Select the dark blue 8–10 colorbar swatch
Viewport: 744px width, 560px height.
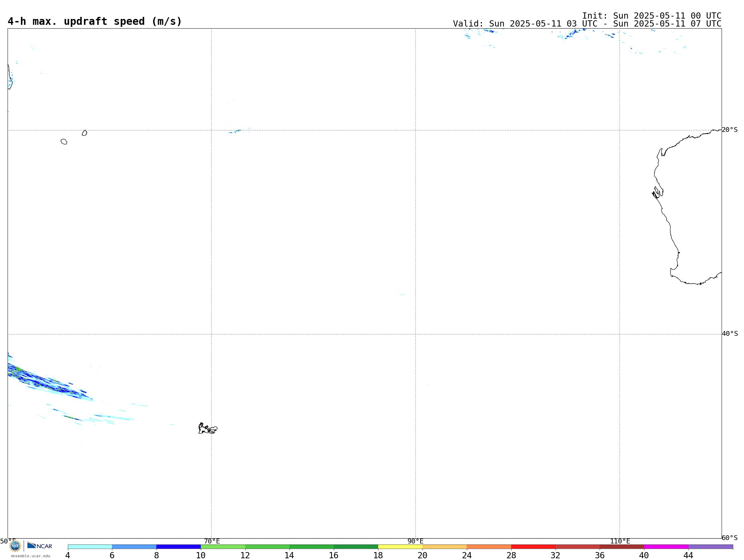click(178, 547)
